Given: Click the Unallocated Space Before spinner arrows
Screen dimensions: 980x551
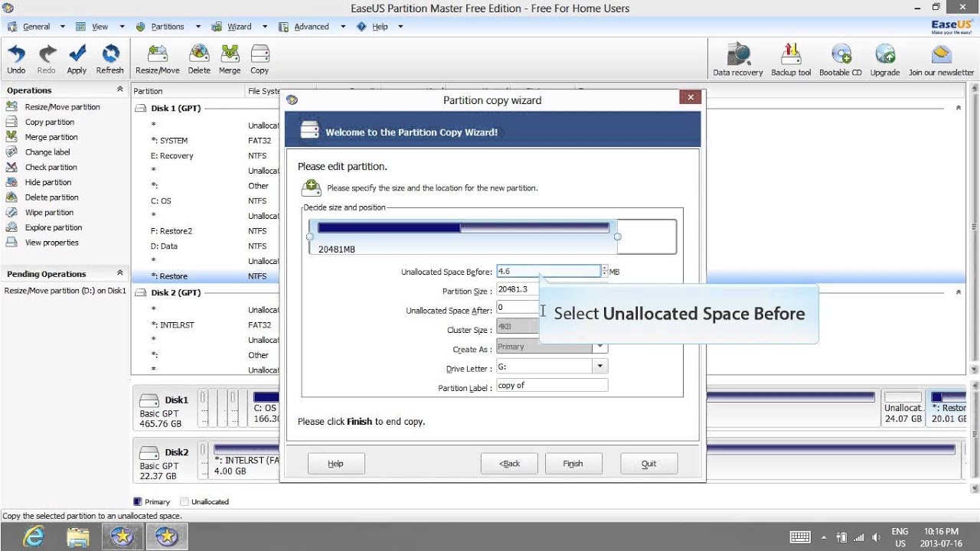Looking at the screenshot, I should coord(605,271).
